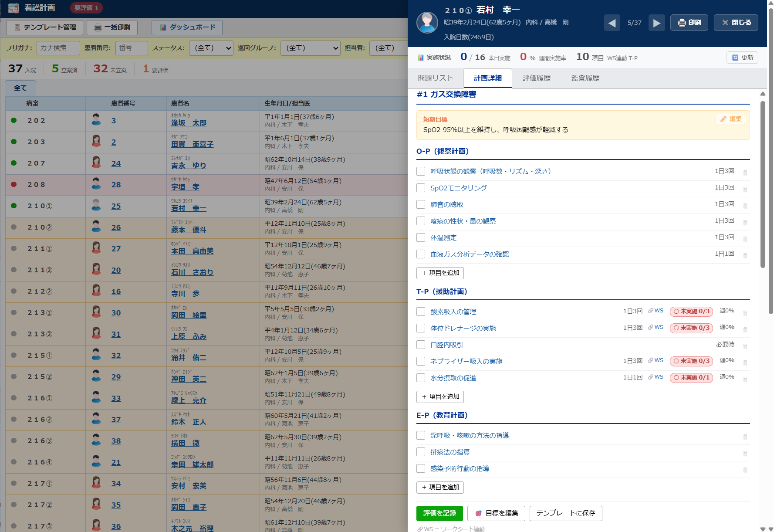Click the 目標を編集 button
This screenshot has height=532, width=774.
pos(496,513)
